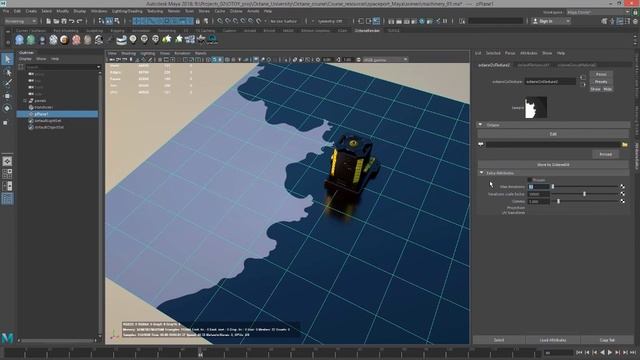Activate the Paint selection brush tool
This screenshot has width=640, height=360.
[7, 84]
